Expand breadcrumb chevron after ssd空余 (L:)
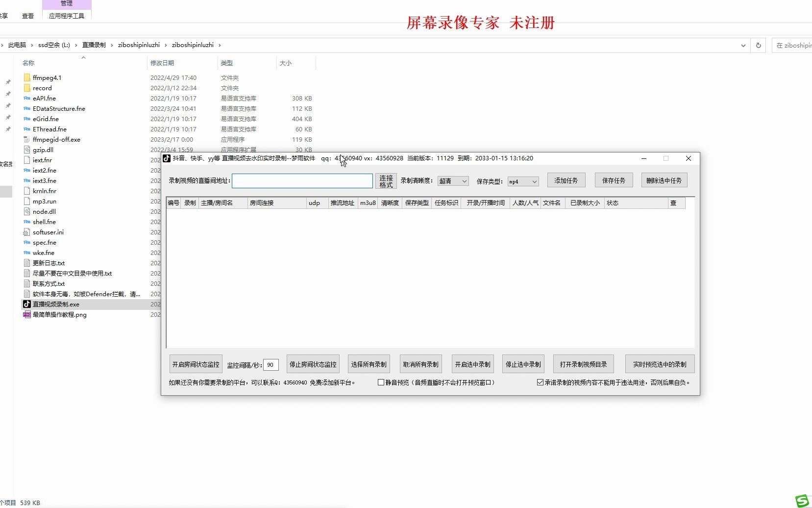Screen dimensions: 812x508 [76, 45]
